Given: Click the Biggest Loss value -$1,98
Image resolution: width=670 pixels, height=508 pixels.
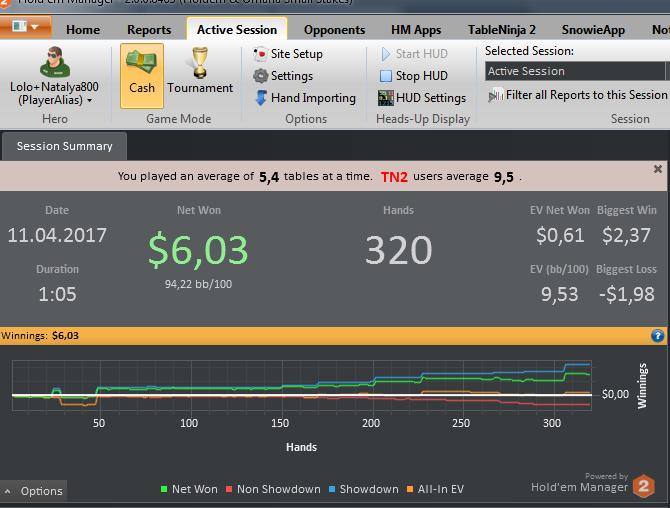Looking at the screenshot, I should click(x=626, y=294).
